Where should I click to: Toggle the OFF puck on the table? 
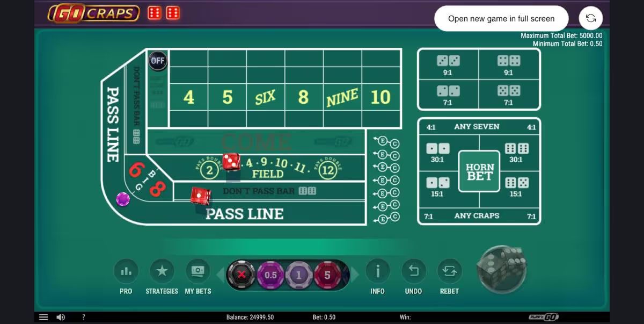[x=157, y=61]
